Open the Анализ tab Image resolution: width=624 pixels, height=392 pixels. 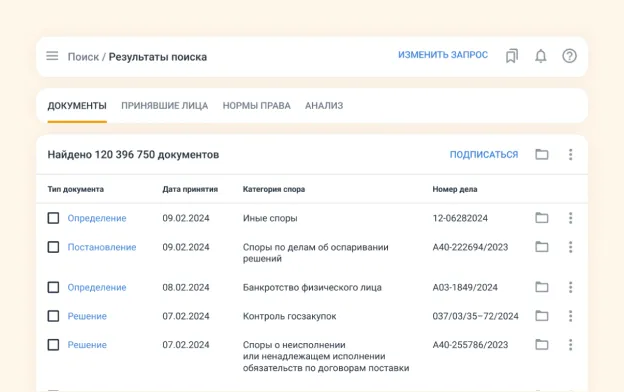click(x=324, y=106)
